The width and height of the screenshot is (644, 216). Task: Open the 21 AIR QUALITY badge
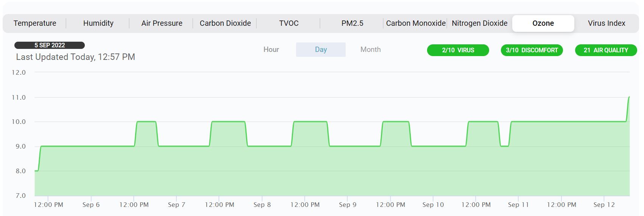click(606, 50)
